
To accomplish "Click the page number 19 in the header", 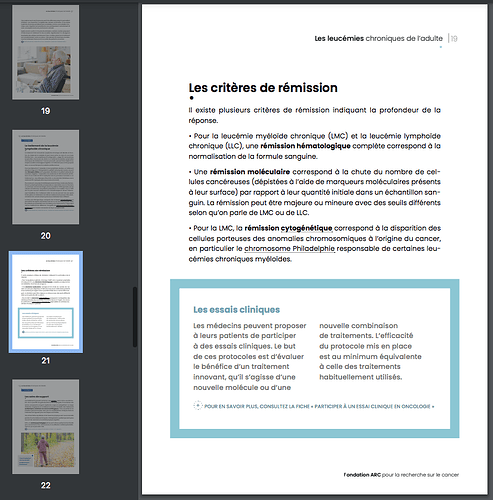I will [454, 39].
